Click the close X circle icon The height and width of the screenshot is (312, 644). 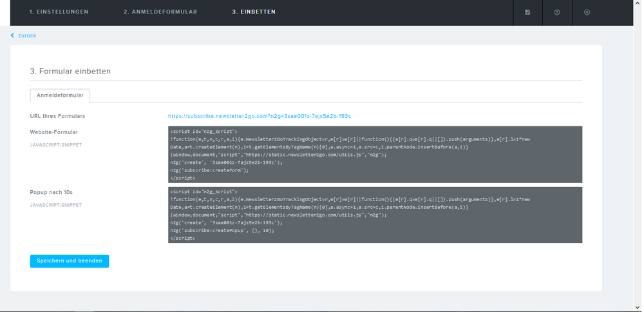click(x=587, y=12)
